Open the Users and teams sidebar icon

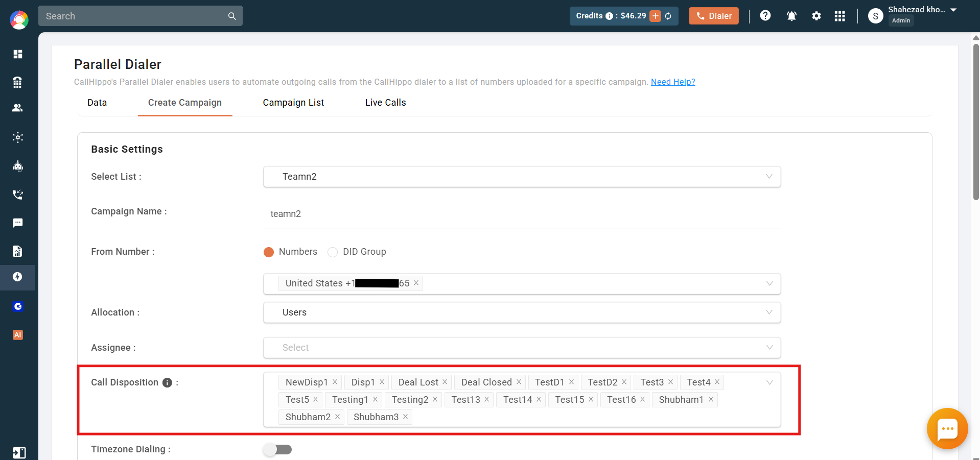tap(18, 108)
